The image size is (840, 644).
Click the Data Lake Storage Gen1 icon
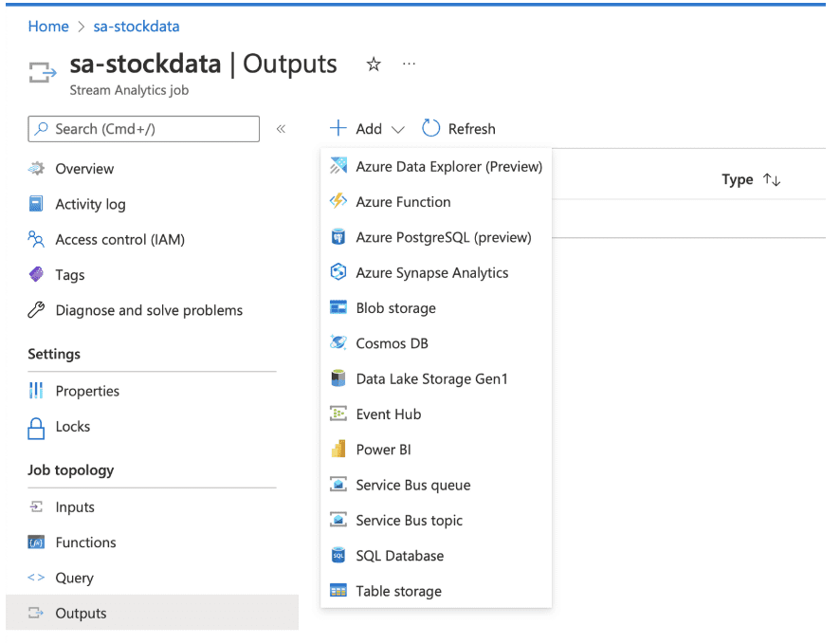tap(338, 378)
